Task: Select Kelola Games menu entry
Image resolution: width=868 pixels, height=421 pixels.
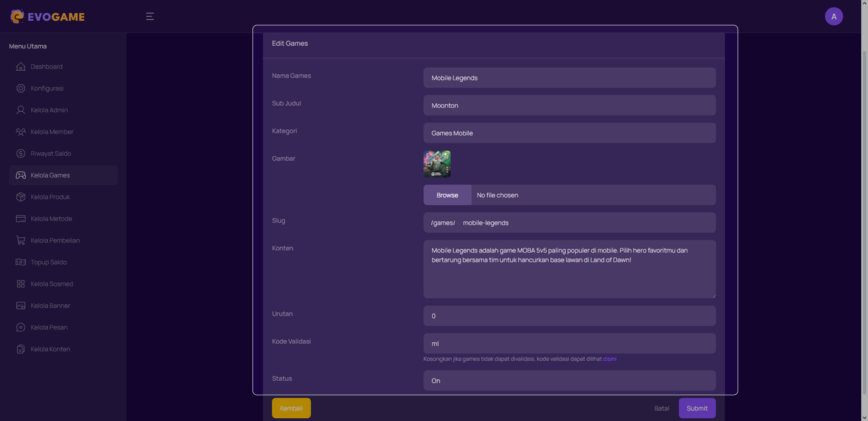Action: point(63,175)
